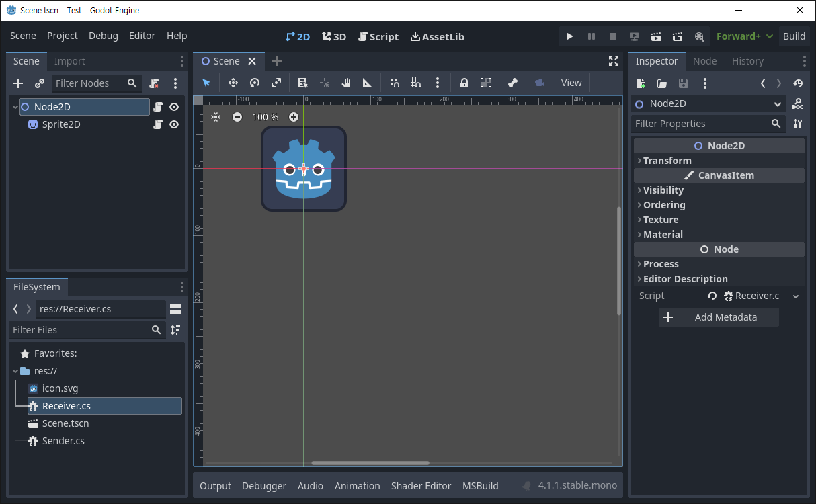This screenshot has height=504, width=816.
Task: Run the project with play button
Action: [569, 36]
